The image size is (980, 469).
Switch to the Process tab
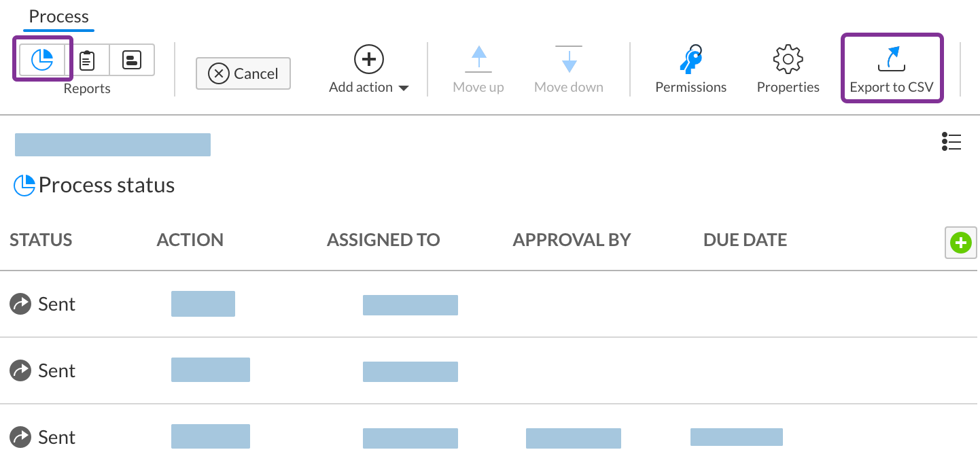pyautogui.click(x=58, y=16)
